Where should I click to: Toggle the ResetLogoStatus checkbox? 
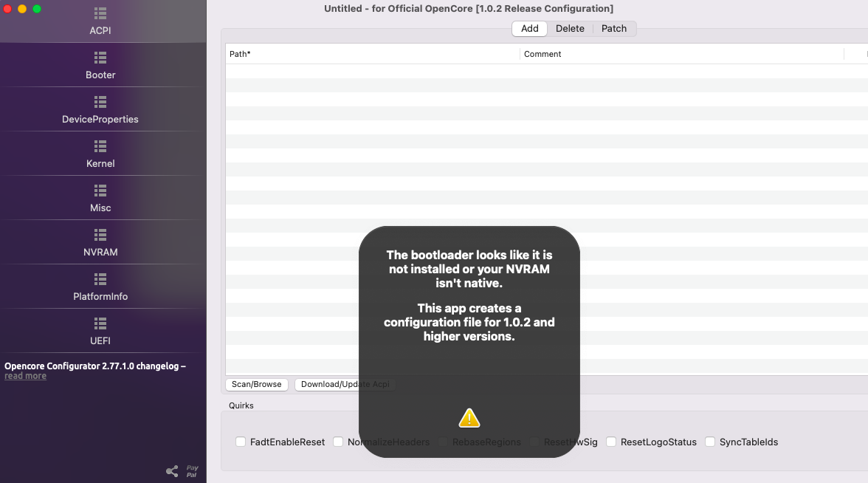[611, 442]
